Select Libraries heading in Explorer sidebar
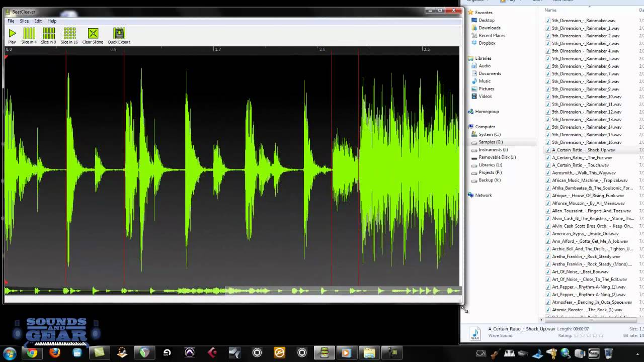Screen dimensions: 644x362 pyautogui.click(x=483, y=58)
